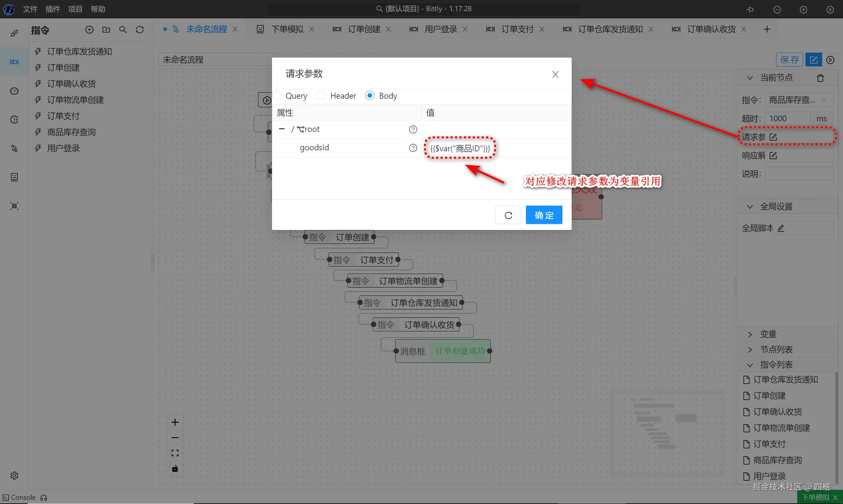Switch to the 订单支付 tab
Image resolution: width=843 pixels, height=504 pixels.
(x=517, y=30)
